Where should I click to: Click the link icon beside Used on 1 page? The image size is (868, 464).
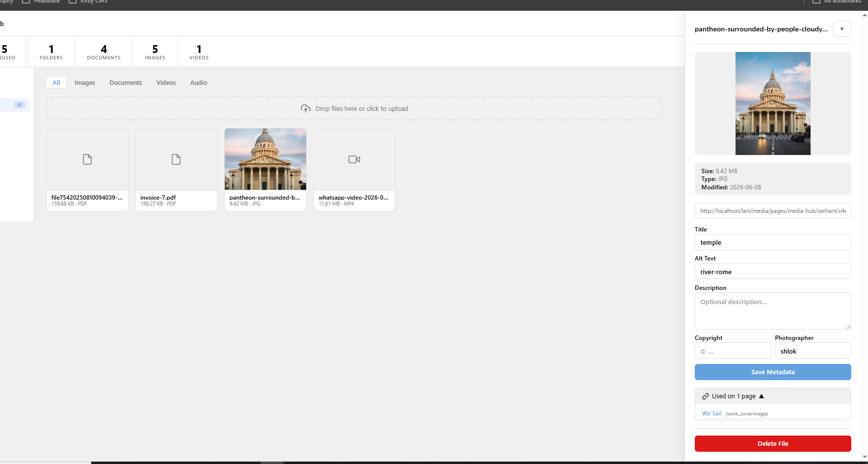tap(706, 396)
